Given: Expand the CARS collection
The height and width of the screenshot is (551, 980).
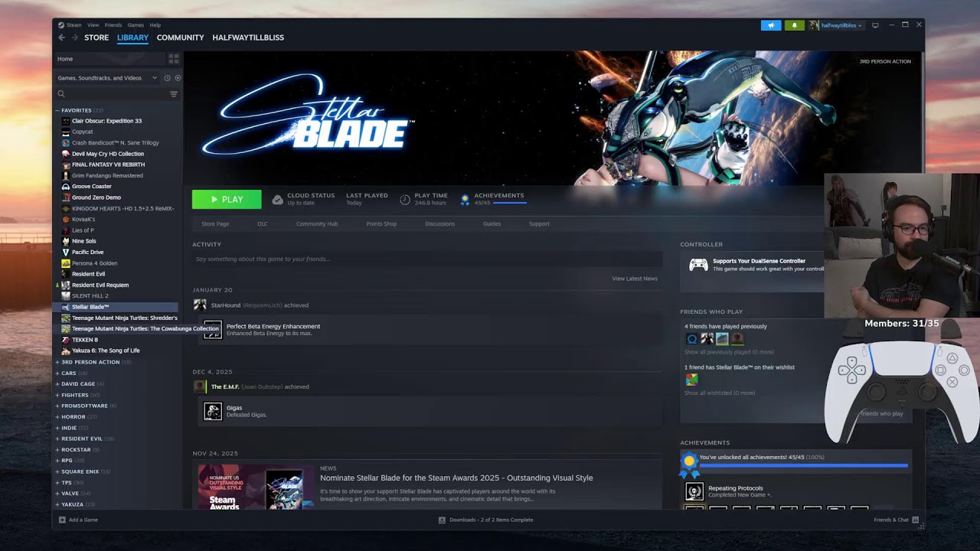Looking at the screenshot, I should point(57,373).
